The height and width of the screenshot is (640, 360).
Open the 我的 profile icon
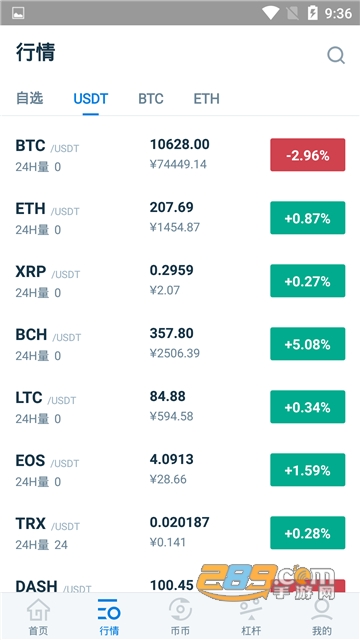click(322, 610)
